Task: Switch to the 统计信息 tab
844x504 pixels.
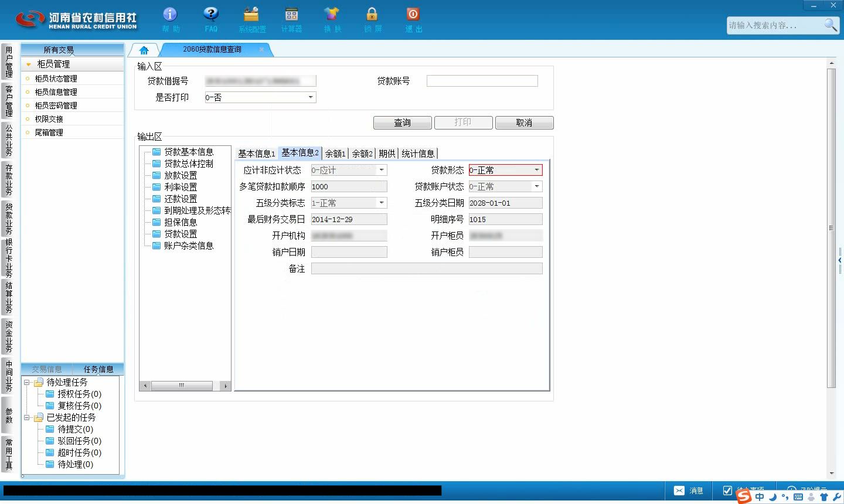Action: coord(418,154)
